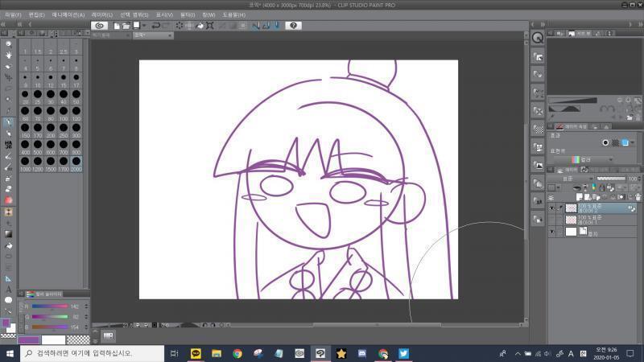Viewport: 644px width, 362px height.
Task: Toggle Snap to Special Ruler
Action: pos(266,26)
